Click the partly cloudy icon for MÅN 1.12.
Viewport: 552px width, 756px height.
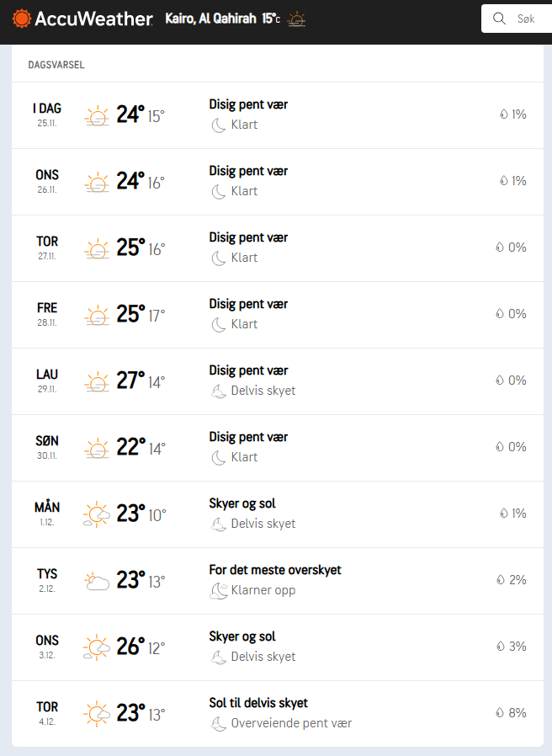click(98, 514)
